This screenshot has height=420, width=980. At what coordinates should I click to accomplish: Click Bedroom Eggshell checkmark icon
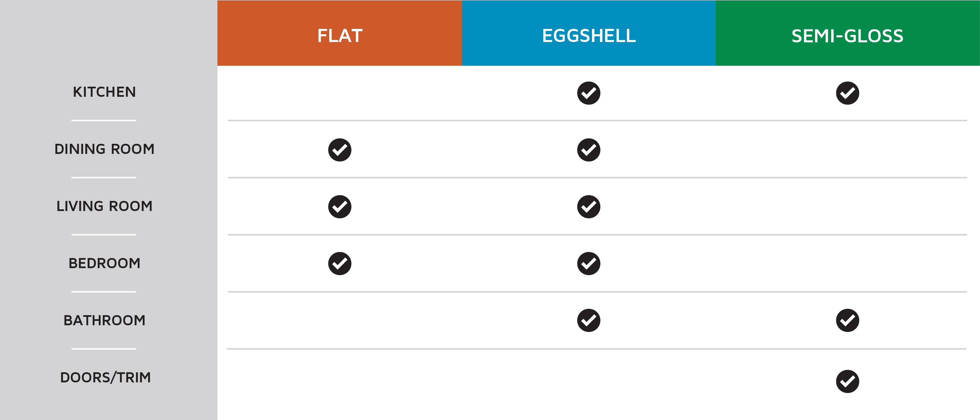click(x=589, y=263)
